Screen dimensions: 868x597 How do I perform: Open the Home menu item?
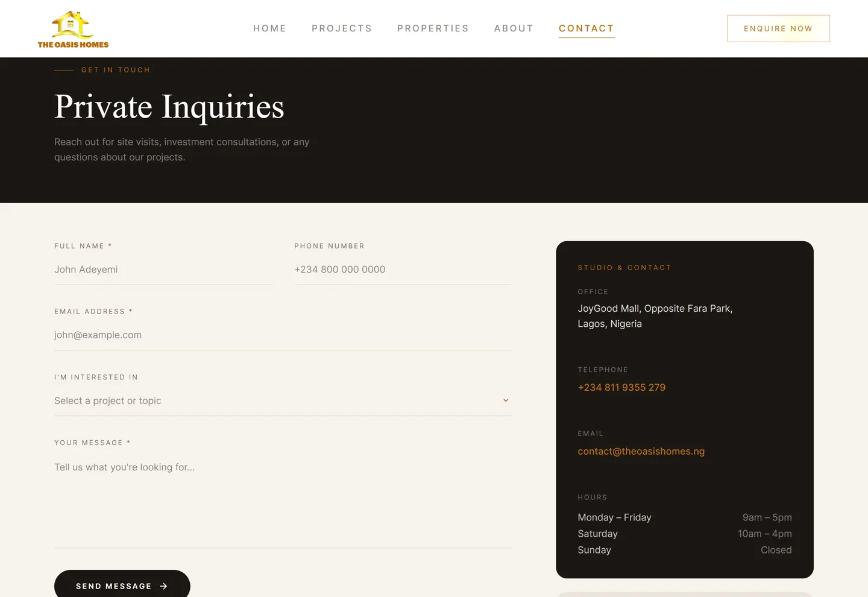[x=269, y=28]
